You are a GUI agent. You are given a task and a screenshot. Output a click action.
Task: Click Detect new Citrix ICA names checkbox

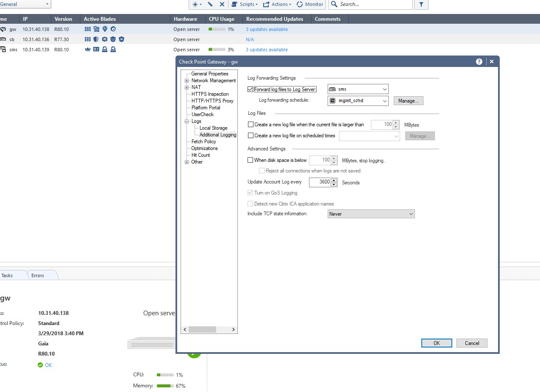pyautogui.click(x=250, y=204)
